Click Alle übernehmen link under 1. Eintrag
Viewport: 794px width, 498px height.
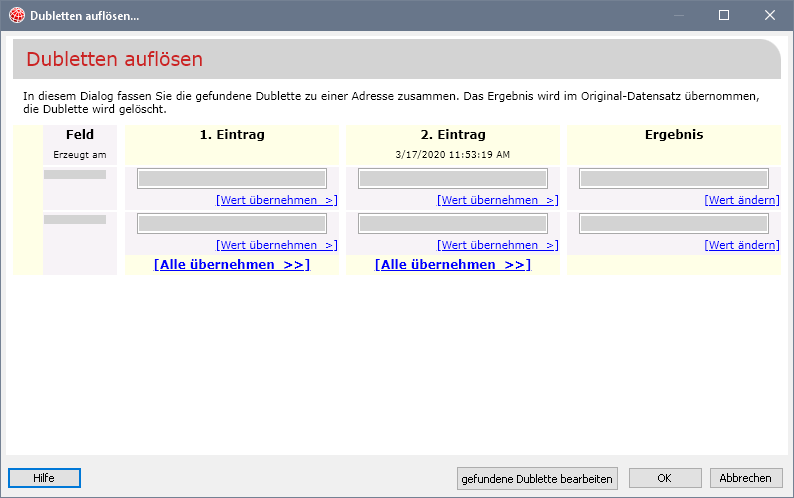tap(232, 264)
